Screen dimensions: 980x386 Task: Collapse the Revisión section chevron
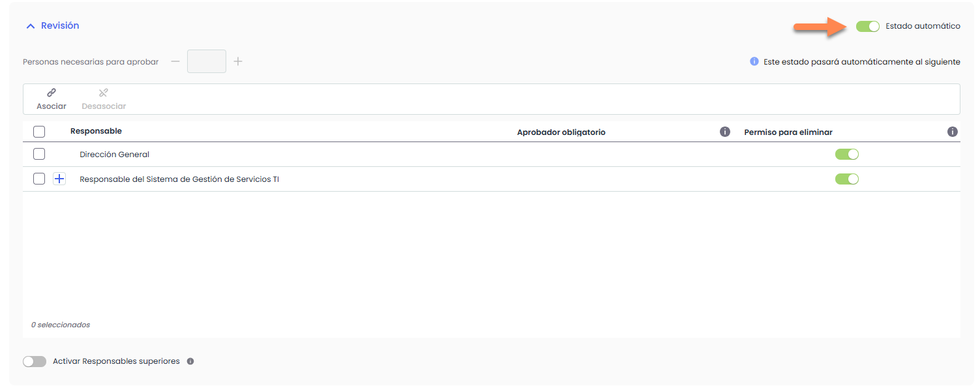[x=30, y=26]
